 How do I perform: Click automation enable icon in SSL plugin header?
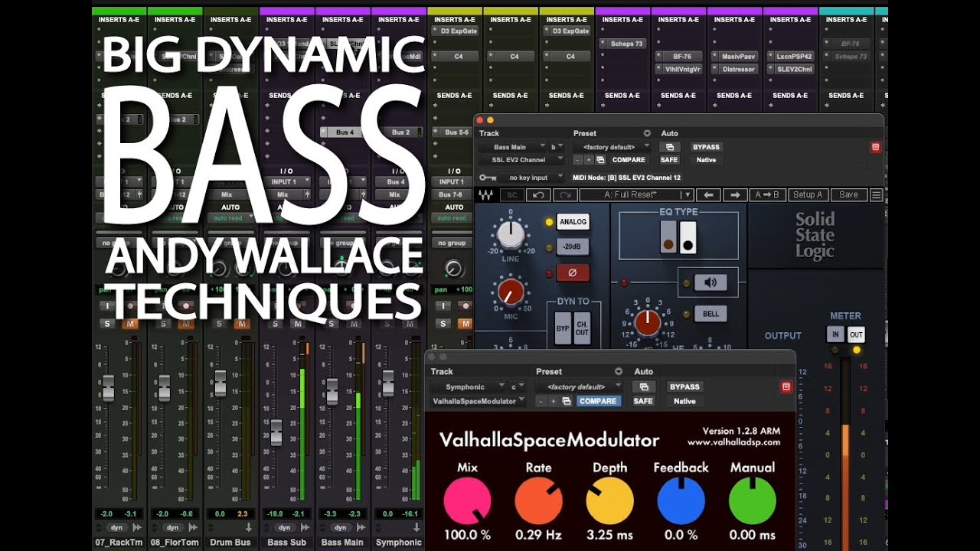click(669, 147)
